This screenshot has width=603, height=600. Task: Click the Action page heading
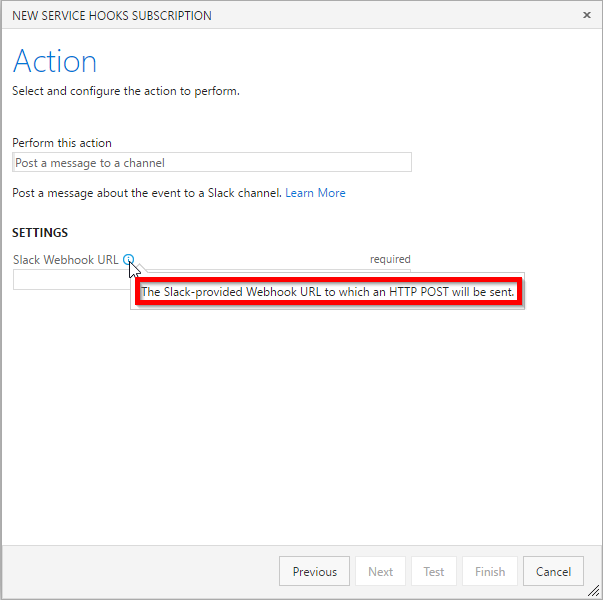tap(55, 61)
